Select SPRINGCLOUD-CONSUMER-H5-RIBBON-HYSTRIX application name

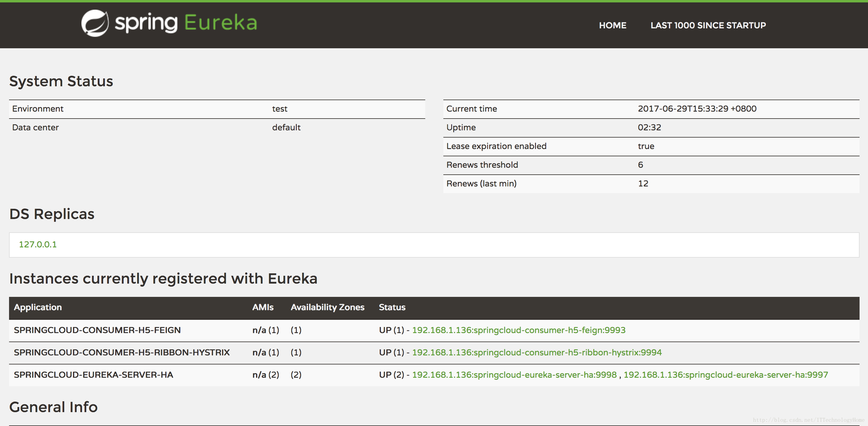coord(122,352)
